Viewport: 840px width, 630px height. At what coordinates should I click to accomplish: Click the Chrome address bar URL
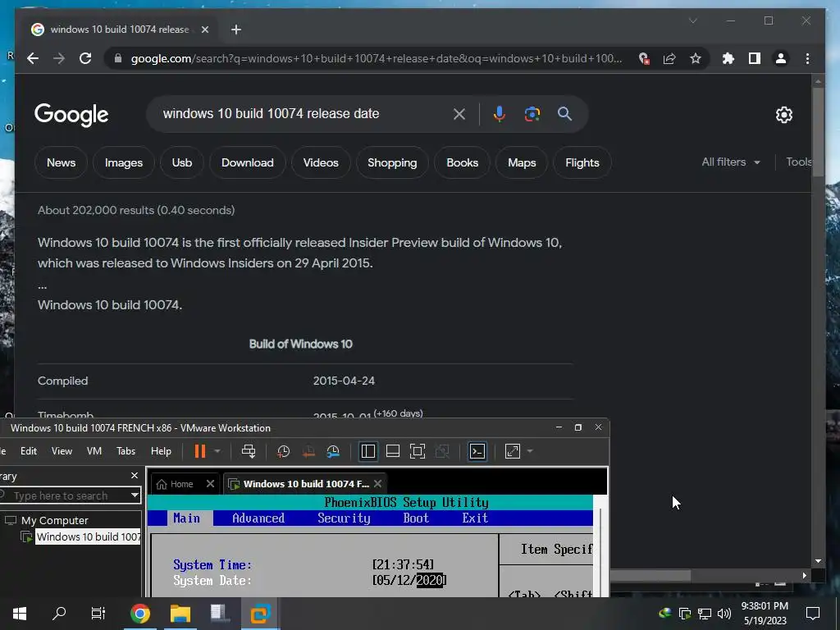(376, 58)
